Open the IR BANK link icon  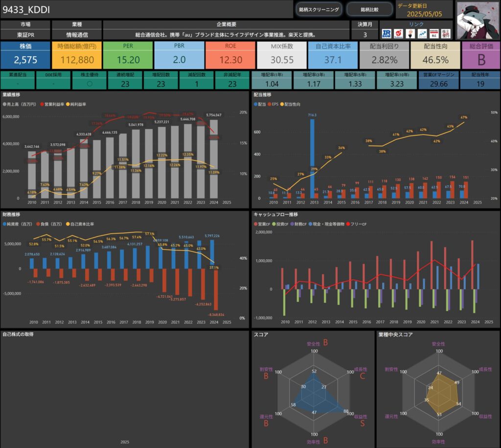pos(387,34)
